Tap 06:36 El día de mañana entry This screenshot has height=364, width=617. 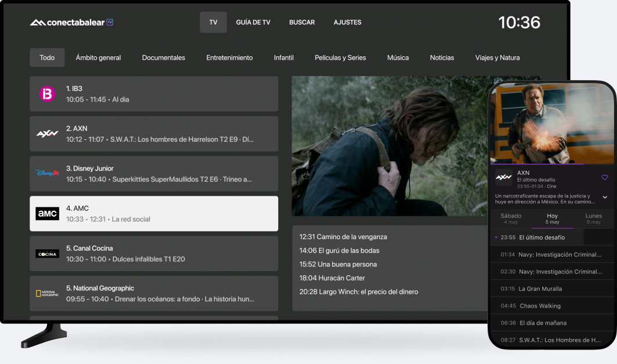552,323
